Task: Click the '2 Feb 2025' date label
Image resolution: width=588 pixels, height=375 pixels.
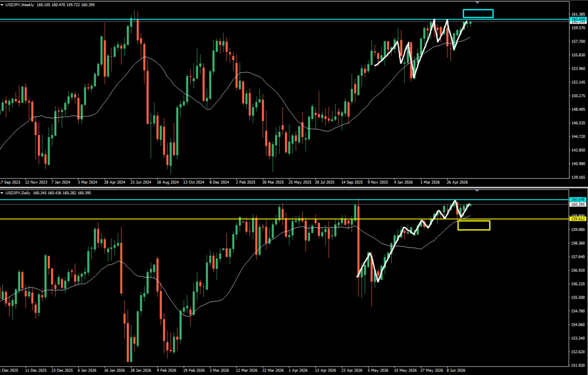Action: 245,182
